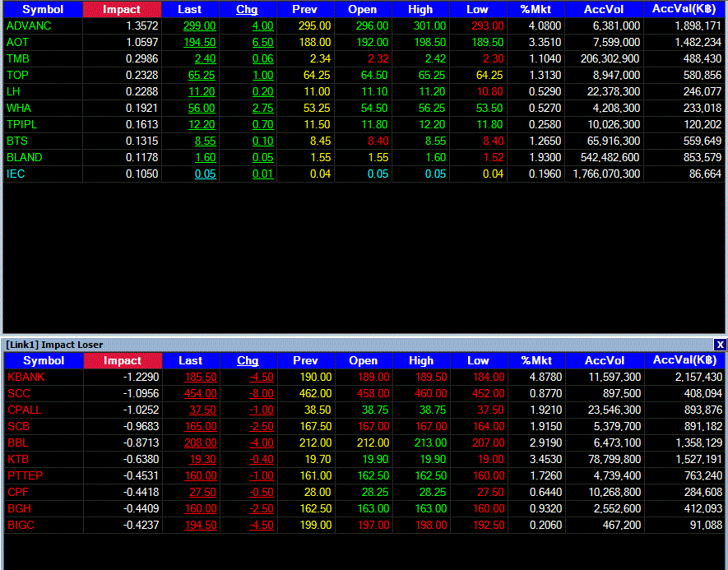Select the KTB symbol
728x570 pixels.
point(18,460)
